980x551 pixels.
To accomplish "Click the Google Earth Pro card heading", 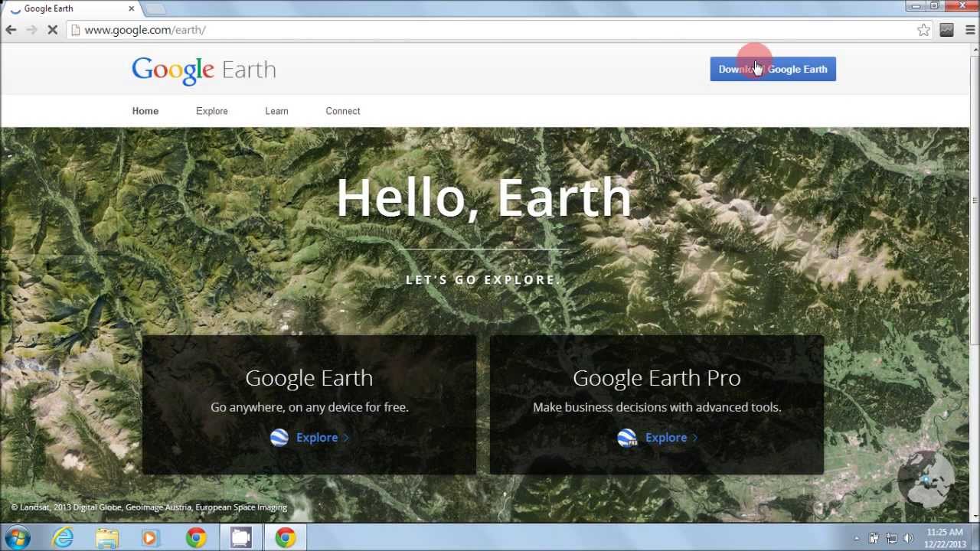I will tap(657, 378).
